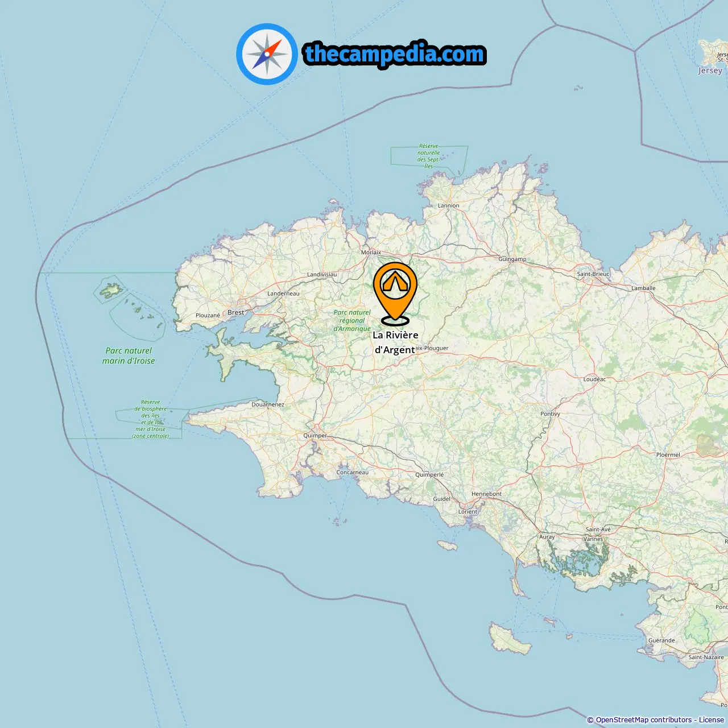Select the Lorient city label
The height and width of the screenshot is (728, 728).
click(x=468, y=511)
